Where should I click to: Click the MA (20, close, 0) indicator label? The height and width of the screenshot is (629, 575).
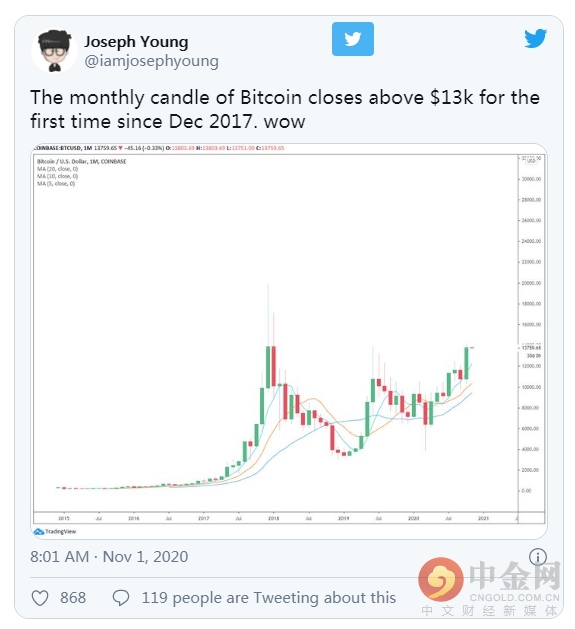click(x=57, y=169)
